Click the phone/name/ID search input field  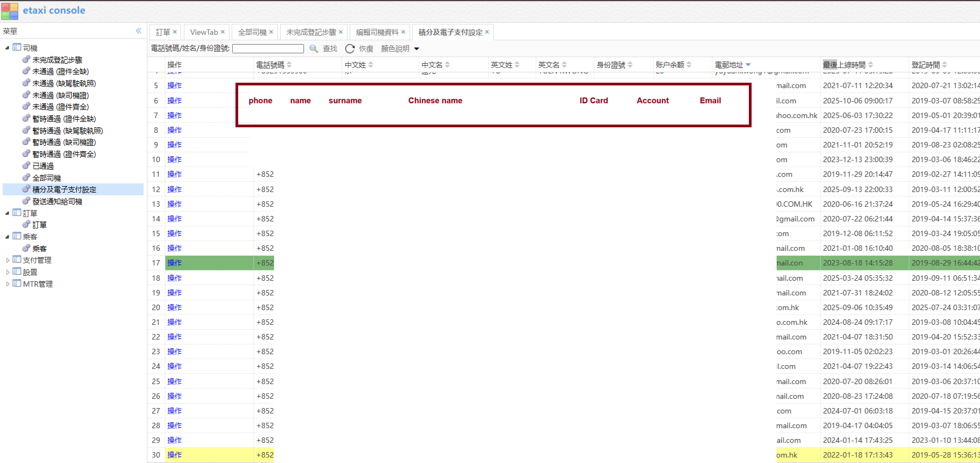click(x=268, y=49)
